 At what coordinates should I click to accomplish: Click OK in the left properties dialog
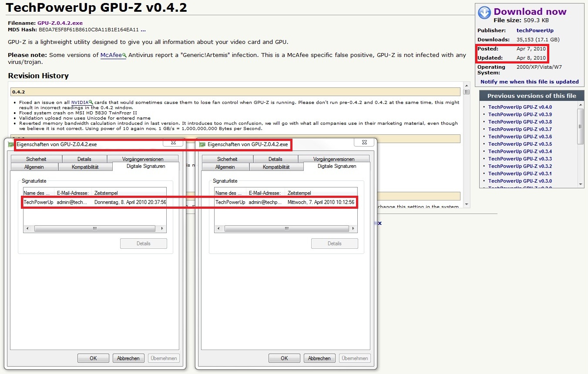coord(93,358)
